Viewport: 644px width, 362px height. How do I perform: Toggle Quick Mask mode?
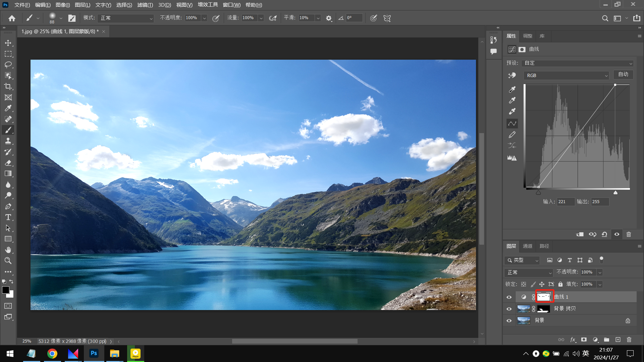coord(8,306)
